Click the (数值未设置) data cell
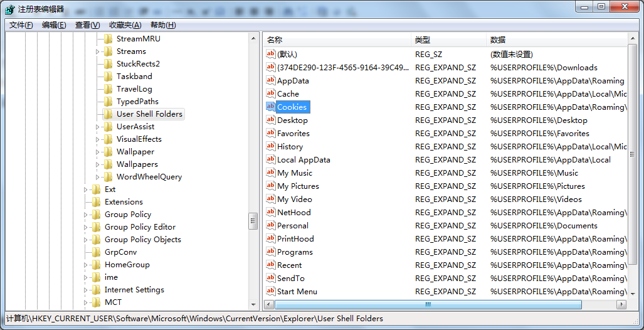 tap(511, 54)
